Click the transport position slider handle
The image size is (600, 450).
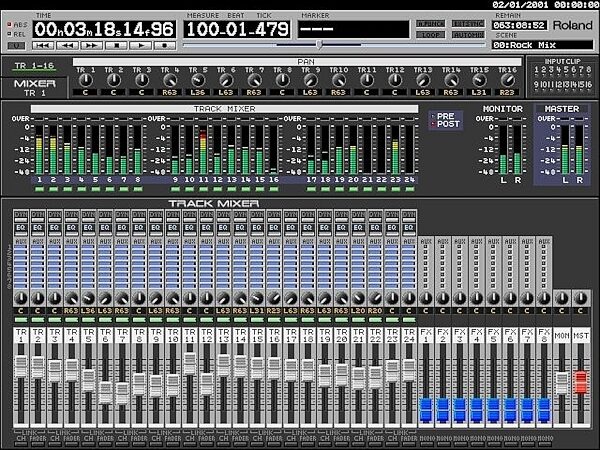click(x=319, y=45)
